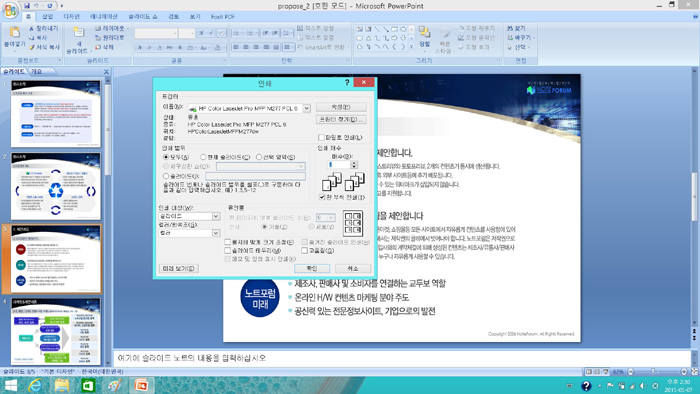Click the New Slide (새 슬라이드) icon
The image size is (700, 394).
coord(79,32)
